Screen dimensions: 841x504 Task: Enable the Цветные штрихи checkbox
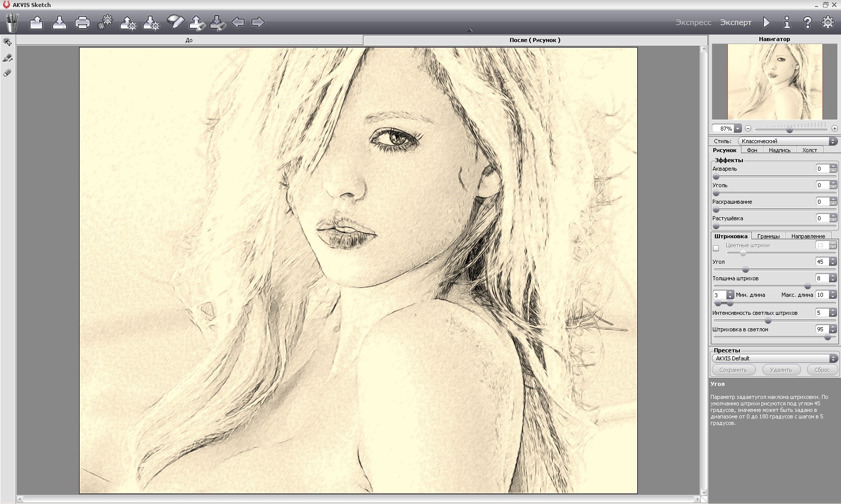(716, 248)
